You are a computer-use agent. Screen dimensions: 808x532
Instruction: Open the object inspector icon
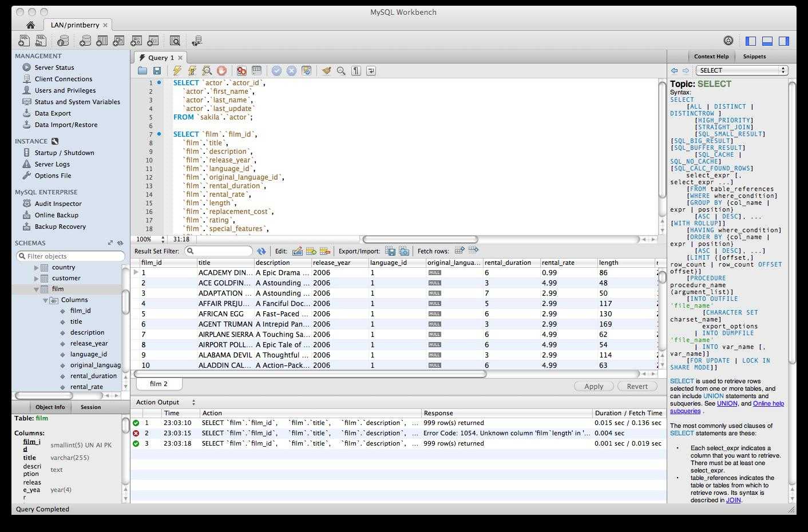63,41
